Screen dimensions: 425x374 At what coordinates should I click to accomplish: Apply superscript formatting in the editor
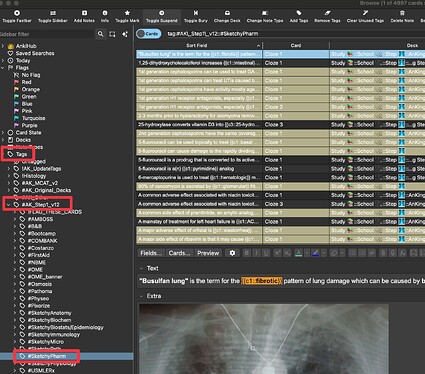pos(277,253)
